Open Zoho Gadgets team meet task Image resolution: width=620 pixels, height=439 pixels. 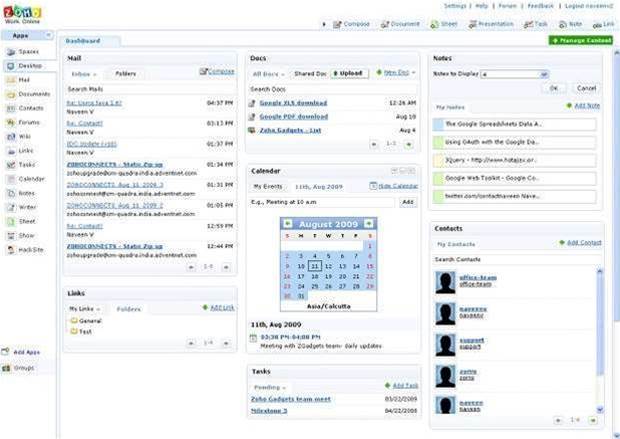pyautogui.click(x=291, y=399)
